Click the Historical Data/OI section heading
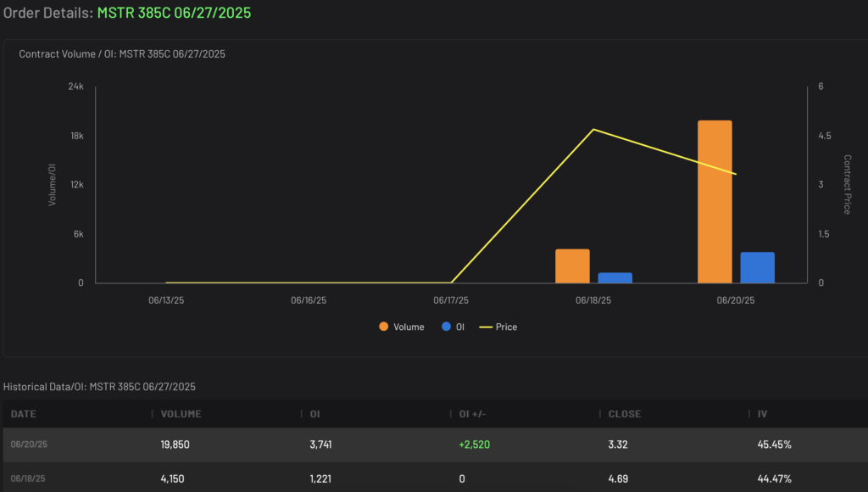The height and width of the screenshot is (492, 868). [99, 387]
